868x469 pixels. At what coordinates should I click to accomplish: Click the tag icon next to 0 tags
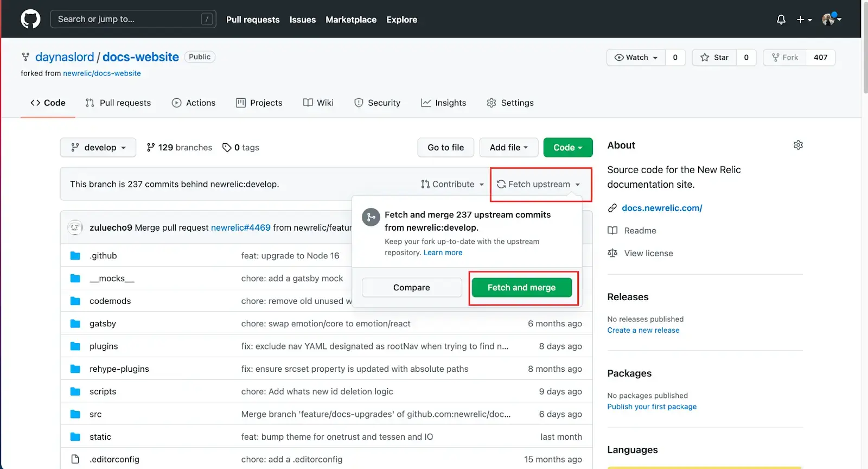pos(227,148)
